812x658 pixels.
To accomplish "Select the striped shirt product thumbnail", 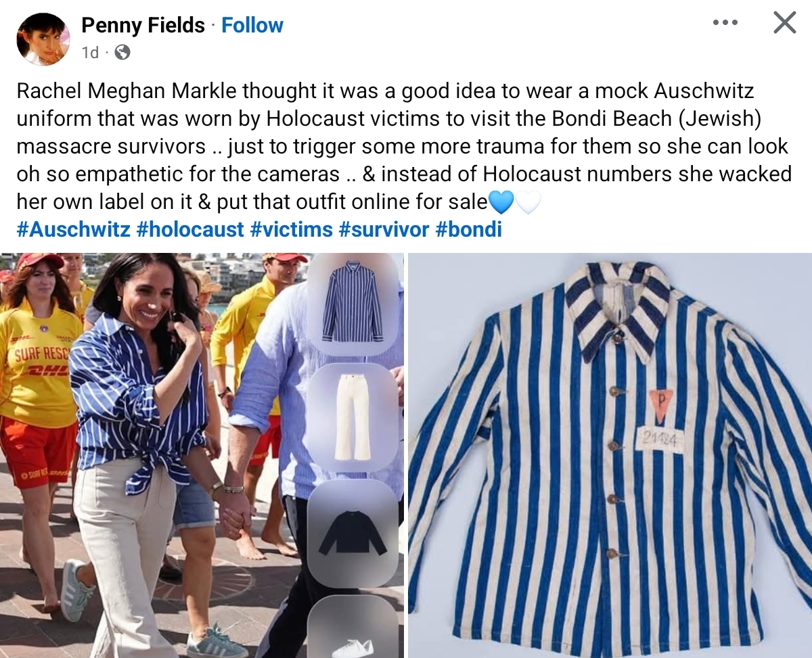I will [353, 303].
